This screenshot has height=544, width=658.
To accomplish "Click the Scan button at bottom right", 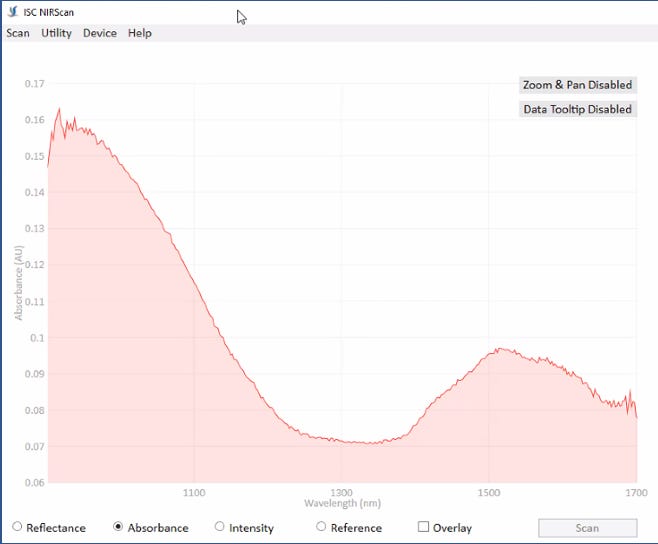I will click(588, 528).
